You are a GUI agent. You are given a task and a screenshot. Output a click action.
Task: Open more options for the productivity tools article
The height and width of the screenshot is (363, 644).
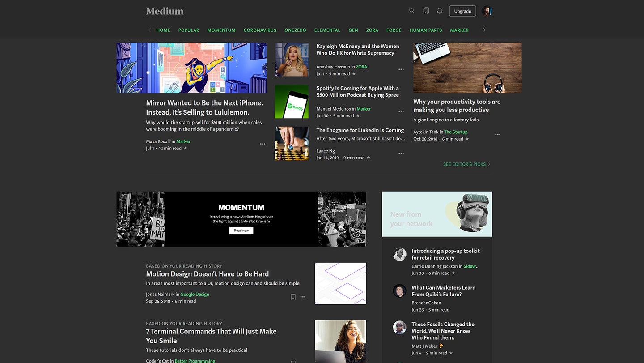[x=498, y=134]
